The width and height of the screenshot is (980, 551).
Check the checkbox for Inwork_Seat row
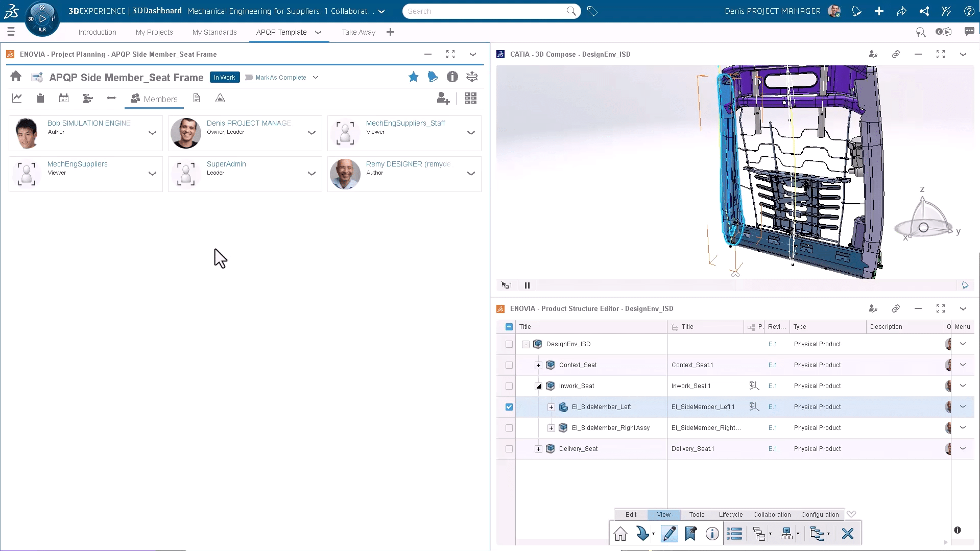coord(509,386)
